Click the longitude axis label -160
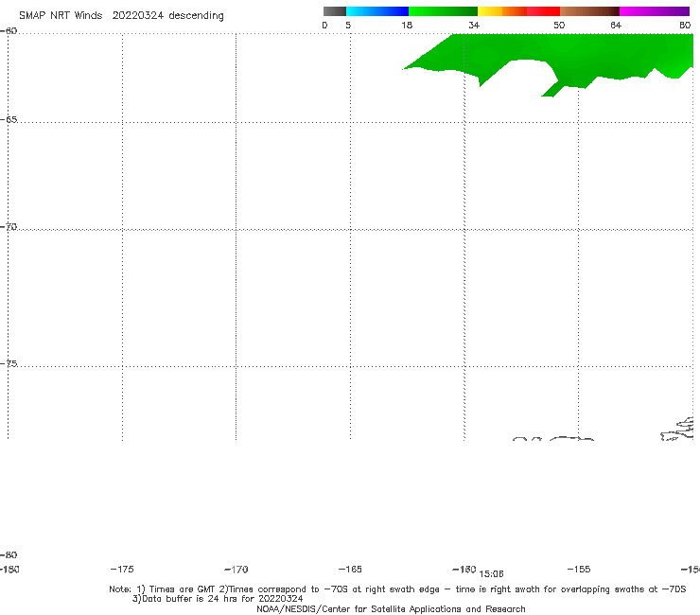 (x=464, y=569)
